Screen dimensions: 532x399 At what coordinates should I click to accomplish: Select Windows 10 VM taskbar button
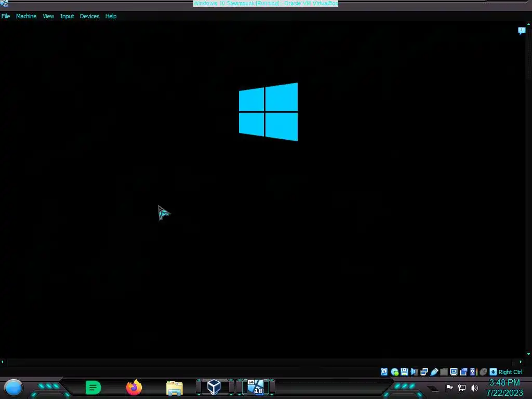(256, 387)
